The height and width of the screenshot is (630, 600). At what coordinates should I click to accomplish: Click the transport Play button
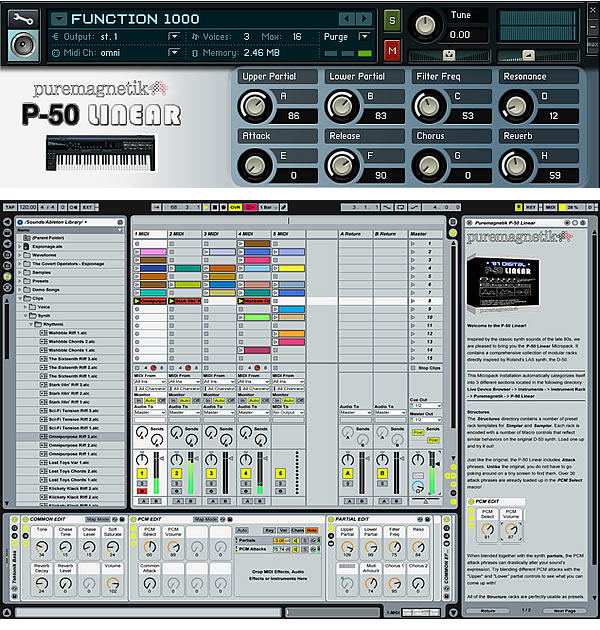[x=206, y=207]
